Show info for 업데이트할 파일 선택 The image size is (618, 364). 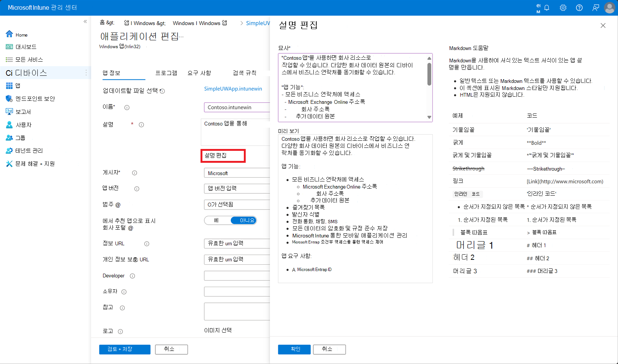tap(162, 91)
